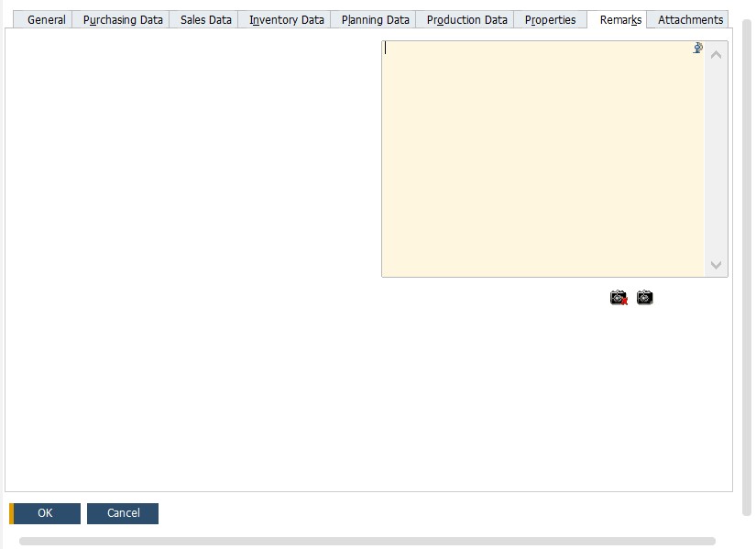The height and width of the screenshot is (549, 756).
Task: Click the down arrow of the remarks scrollbar
Action: (718, 265)
